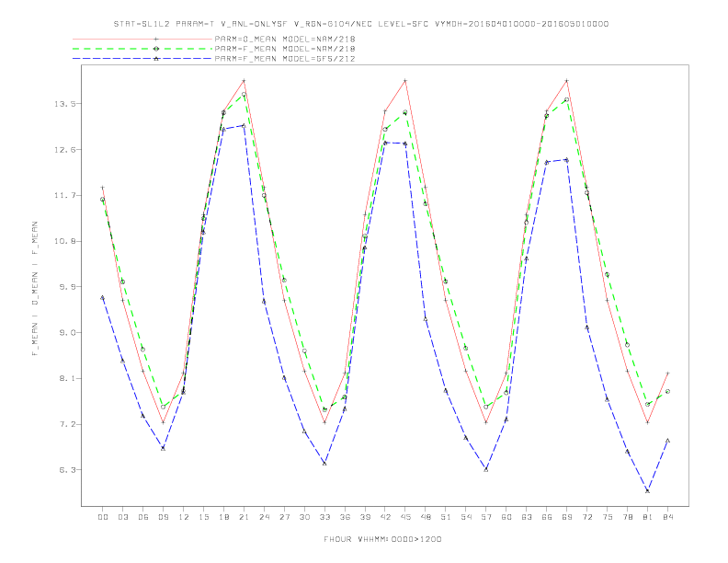This screenshot has height=563, width=728.
Task: Click x-axis forecast hour label 27
Action: [284, 517]
